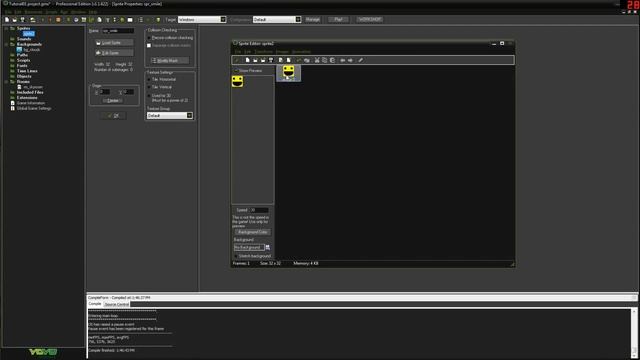Shift image left with left arrow icon
The image size is (640, 360).
(x=342, y=60)
